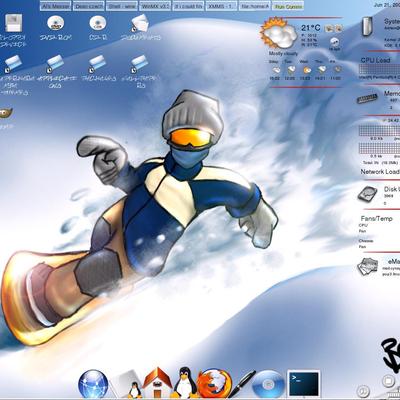The height and width of the screenshot is (400, 400).
Task: Switch to the second taskbar window button
Action: pyautogui.click(x=89, y=6)
